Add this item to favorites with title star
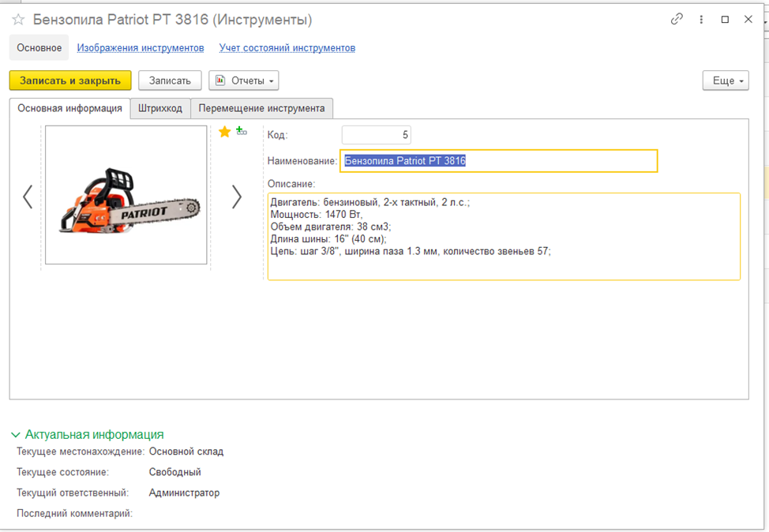Image resolution: width=769 pixels, height=532 pixels. 18,20
